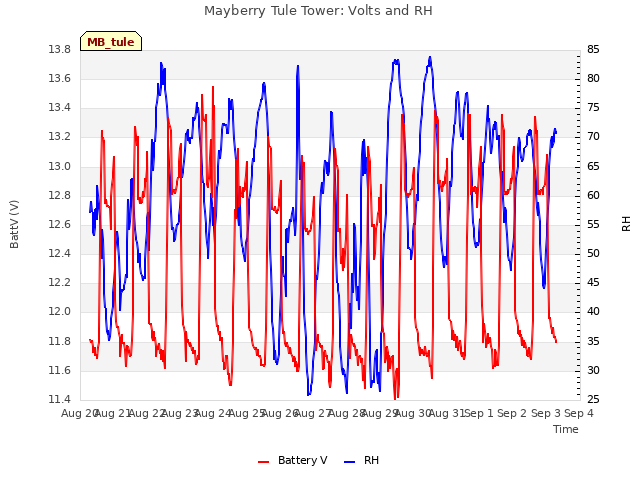Click the 30 tick on the RH axis
640x480 pixels.
(593, 371)
